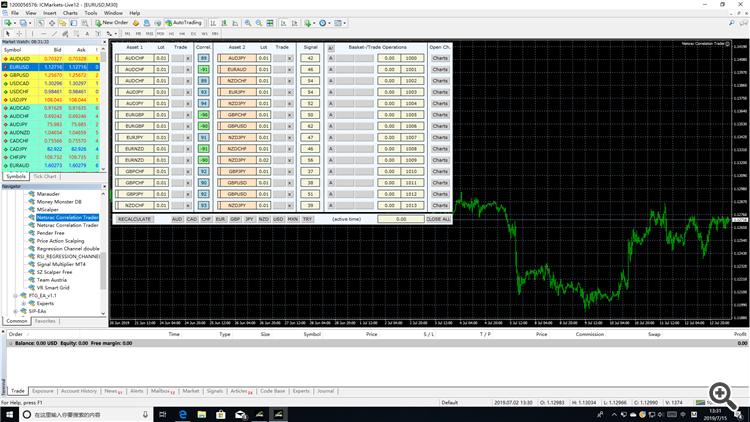
Task: Toggle the Data Window toolbar icon
Action: coord(52,22)
